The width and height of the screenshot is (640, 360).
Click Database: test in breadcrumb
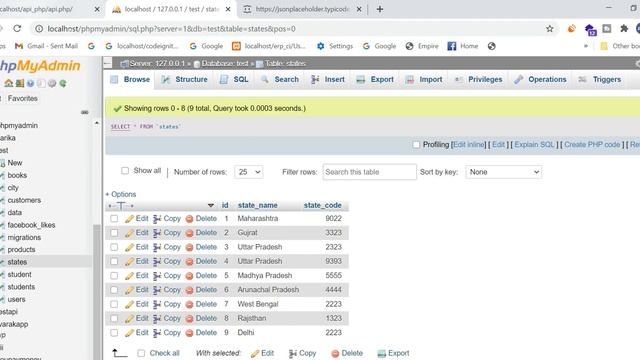pyautogui.click(x=224, y=64)
